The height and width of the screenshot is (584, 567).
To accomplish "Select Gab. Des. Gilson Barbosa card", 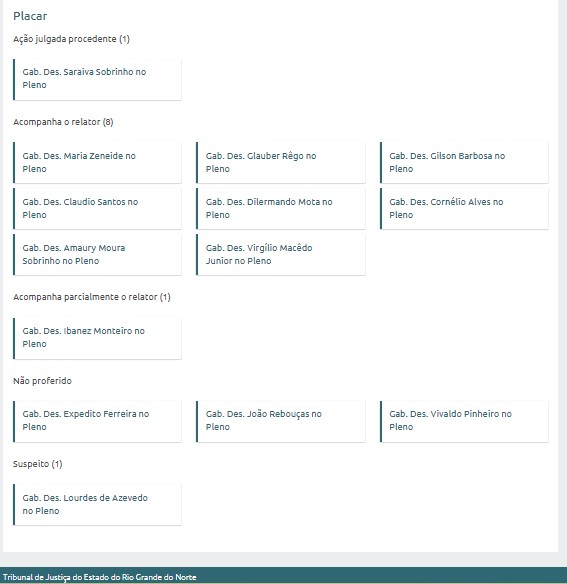I will pos(464,162).
